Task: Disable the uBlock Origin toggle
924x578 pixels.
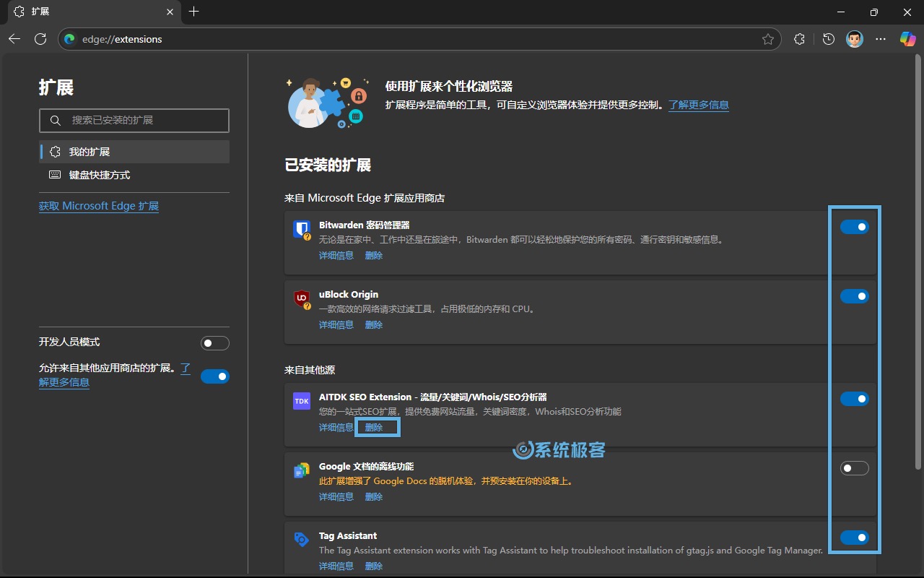Action: (855, 296)
